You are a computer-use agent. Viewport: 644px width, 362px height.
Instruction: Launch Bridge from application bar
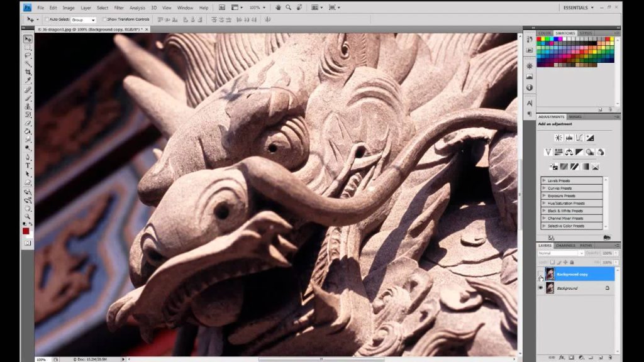(x=222, y=8)
